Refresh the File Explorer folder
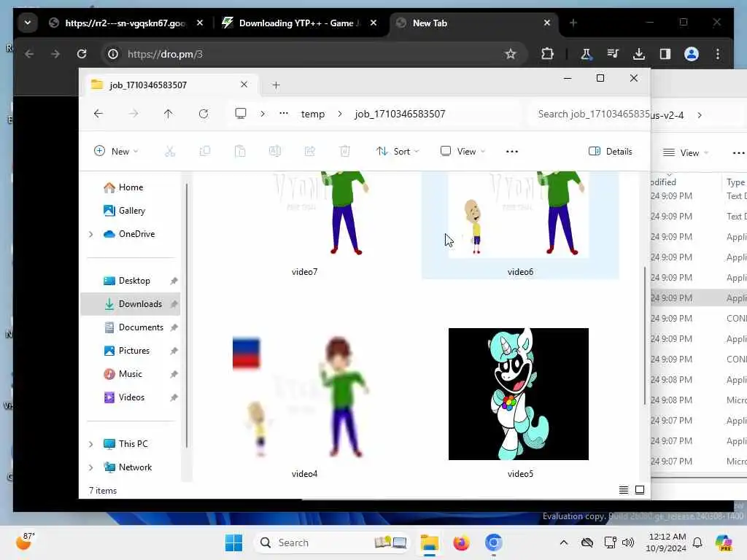747x560 pixels. click(204, 114)
